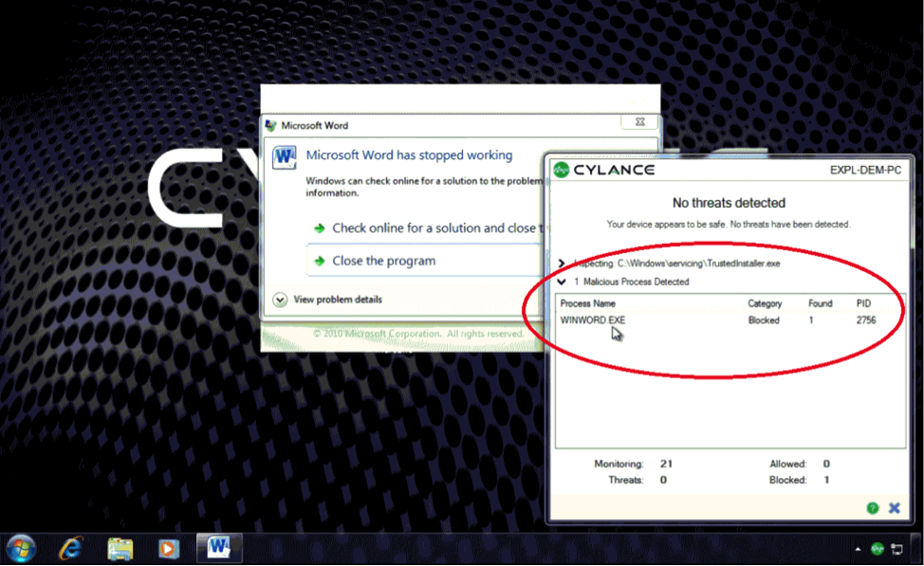Close the Microsoft Word error dialog
The height and width of the screenshot is (566, 924).
click(x=640, y=122)
